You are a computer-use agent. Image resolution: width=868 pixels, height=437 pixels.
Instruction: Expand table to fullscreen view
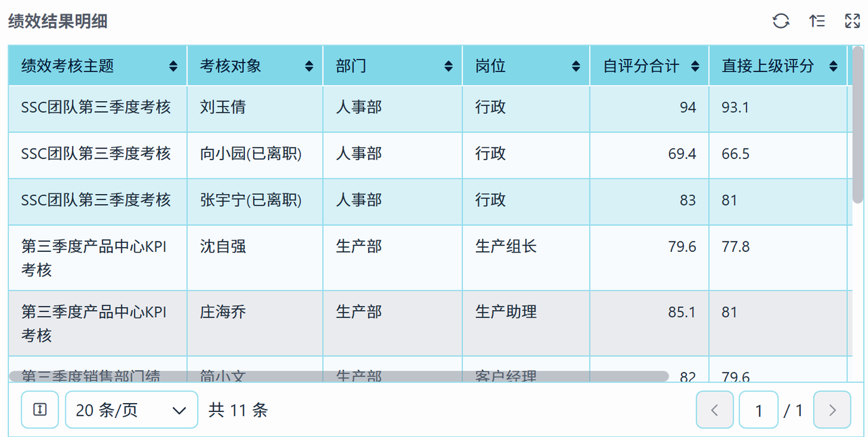point(852,21)
